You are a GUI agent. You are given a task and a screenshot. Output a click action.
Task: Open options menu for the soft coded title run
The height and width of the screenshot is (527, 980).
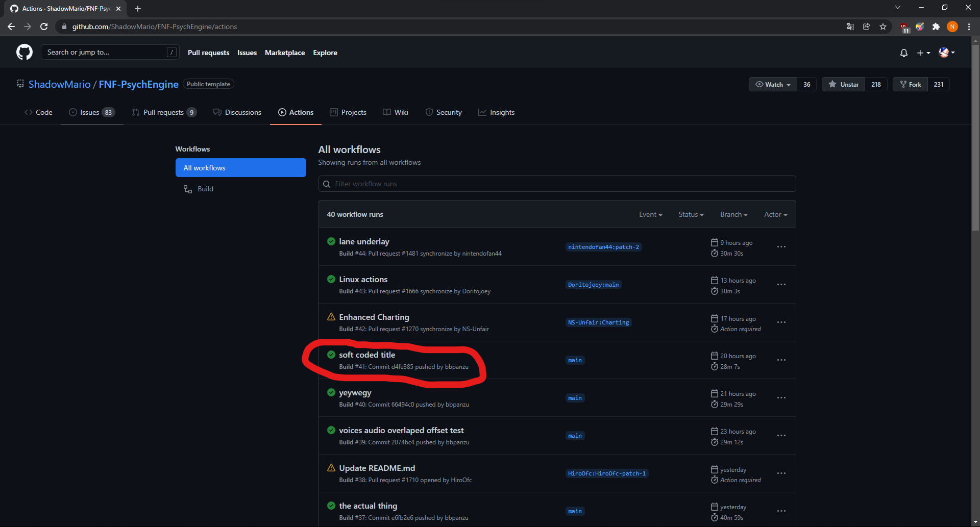coord(781,360)
